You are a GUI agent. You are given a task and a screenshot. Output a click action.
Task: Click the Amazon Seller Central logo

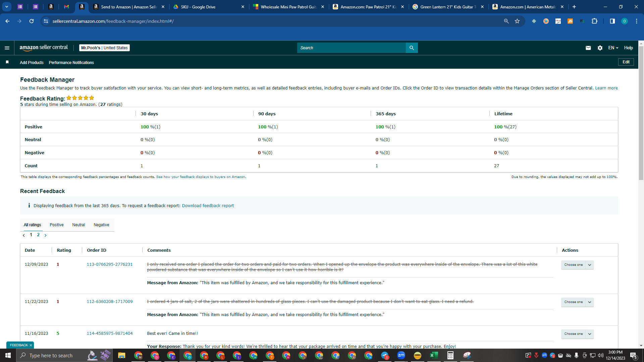point(44,48)
